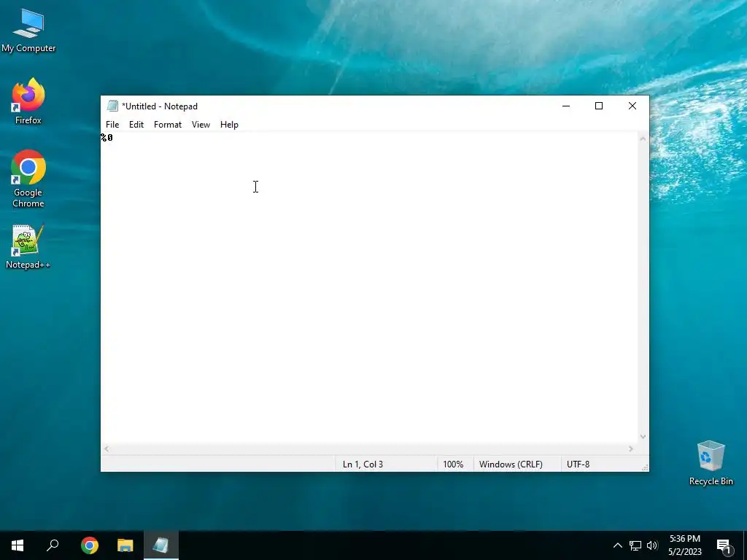Open the View menu
Viewport: 747px width, 560px height.
click(x=201, y=124)
